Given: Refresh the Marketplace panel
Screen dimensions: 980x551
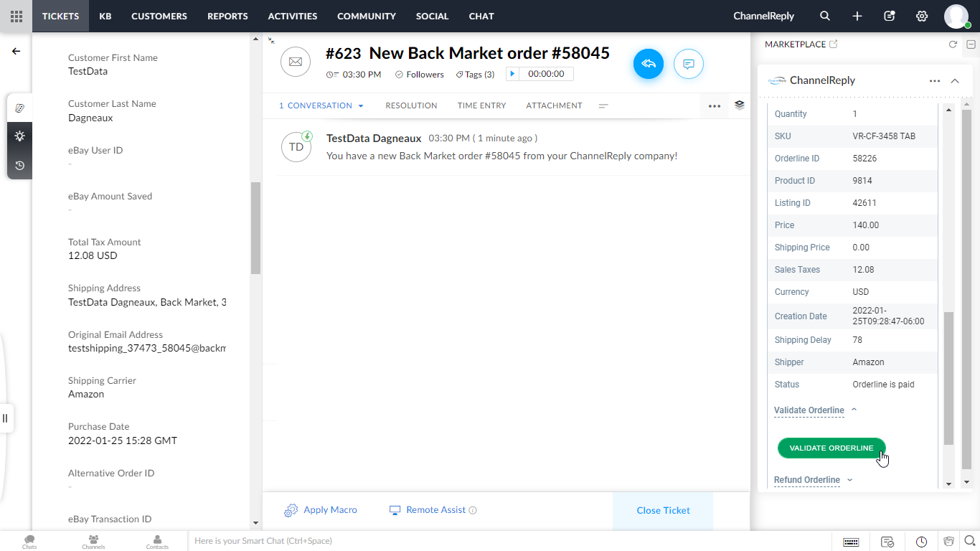Looking at the screenshot, I should click(x=953, y=44).
